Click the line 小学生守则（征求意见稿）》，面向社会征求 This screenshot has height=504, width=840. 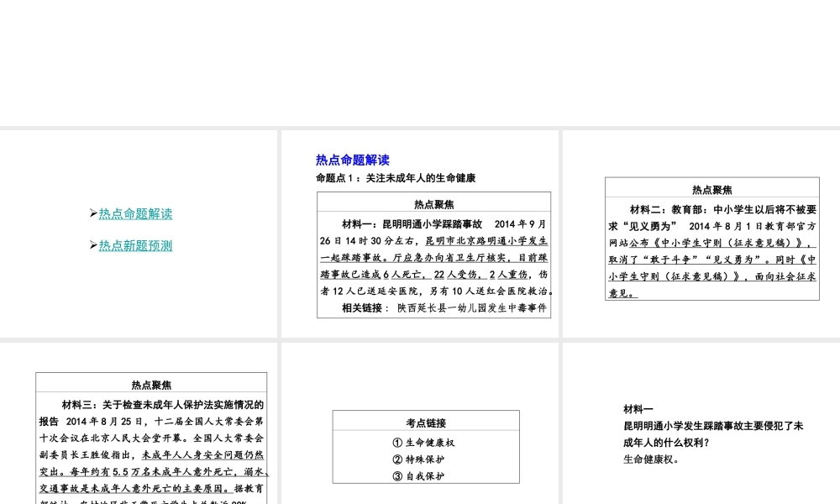coord(712,276)
